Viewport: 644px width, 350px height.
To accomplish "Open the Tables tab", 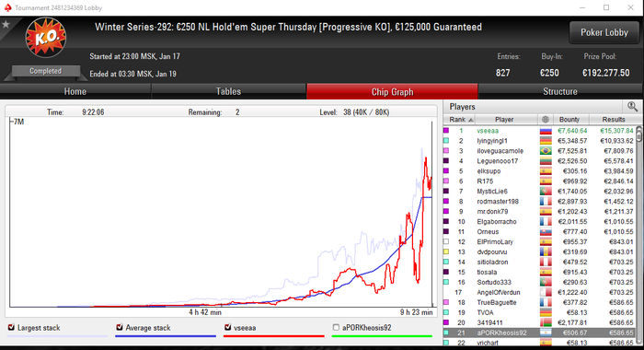I will (x=228, y=91).
